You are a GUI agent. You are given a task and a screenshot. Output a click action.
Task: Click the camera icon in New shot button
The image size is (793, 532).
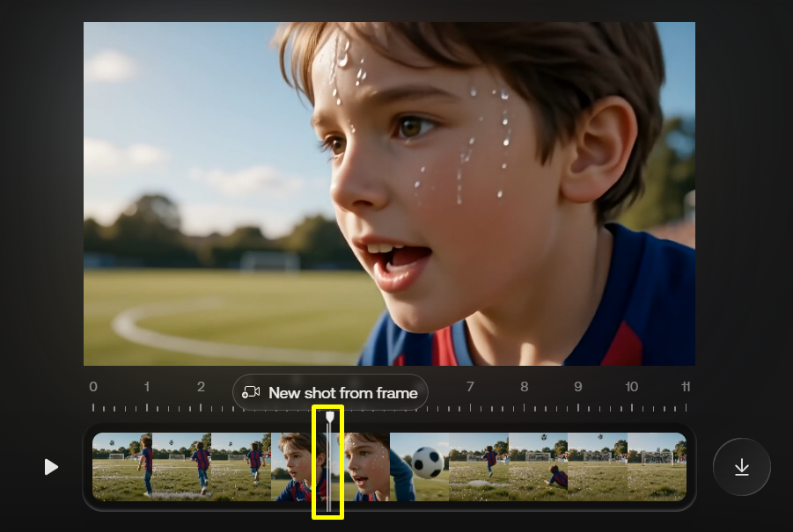pos(251,392)
